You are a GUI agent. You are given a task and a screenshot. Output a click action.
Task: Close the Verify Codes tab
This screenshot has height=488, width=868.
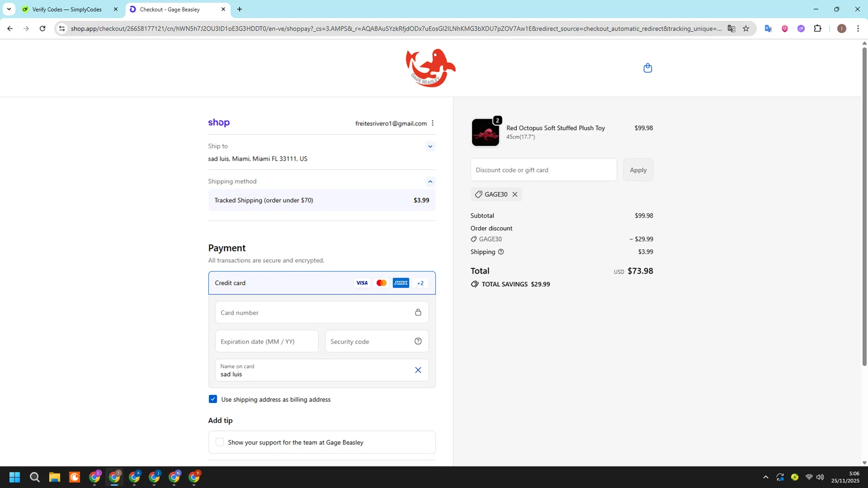tap(116, 9)
